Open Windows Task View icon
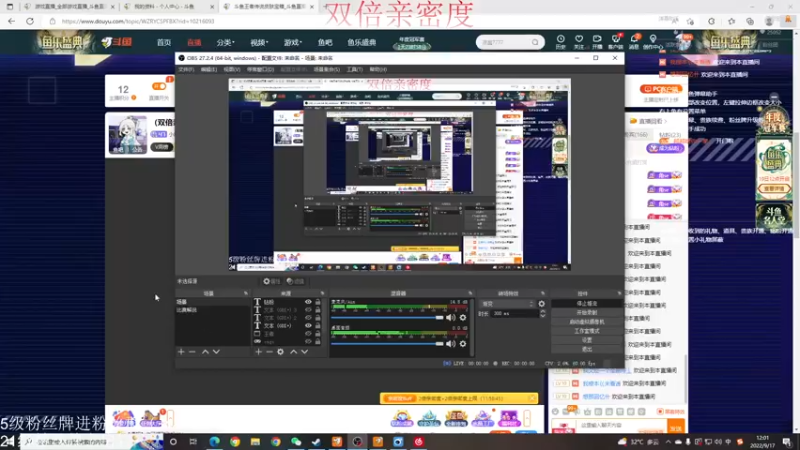800x450 pixels. 193,442
